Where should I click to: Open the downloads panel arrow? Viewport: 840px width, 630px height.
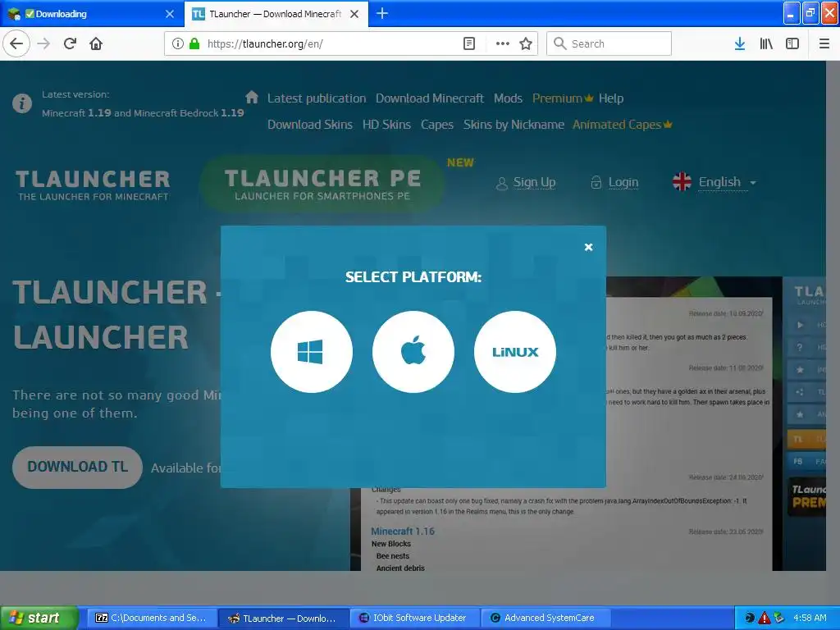click(x=740, y=44)
